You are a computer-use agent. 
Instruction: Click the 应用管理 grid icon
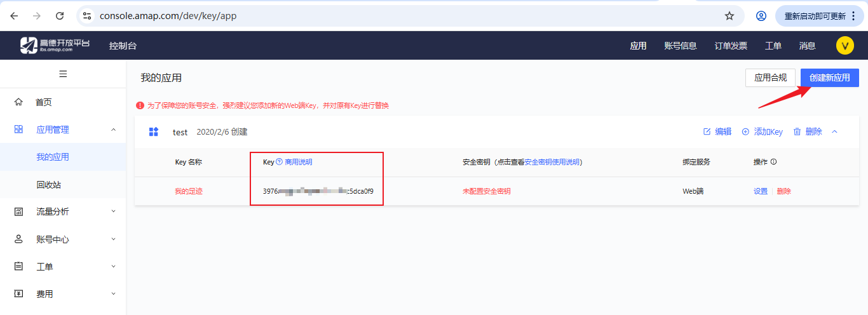coord(18,129)
